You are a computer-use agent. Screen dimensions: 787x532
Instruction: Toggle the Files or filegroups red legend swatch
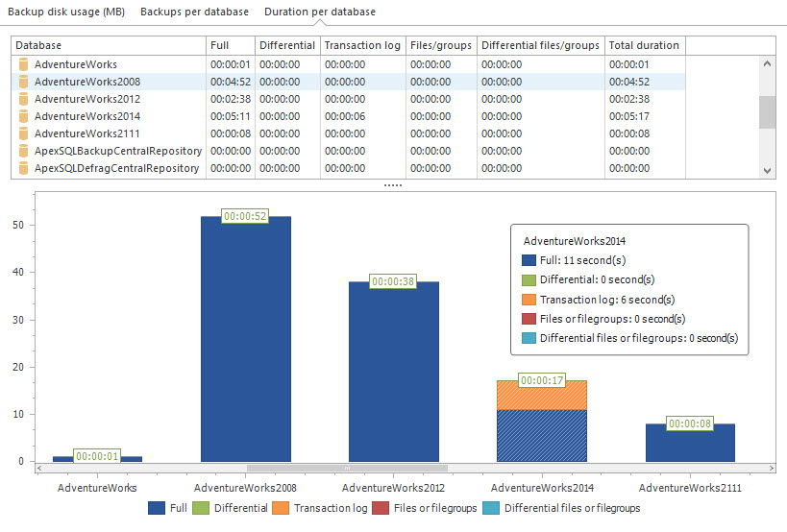point(381,508)
